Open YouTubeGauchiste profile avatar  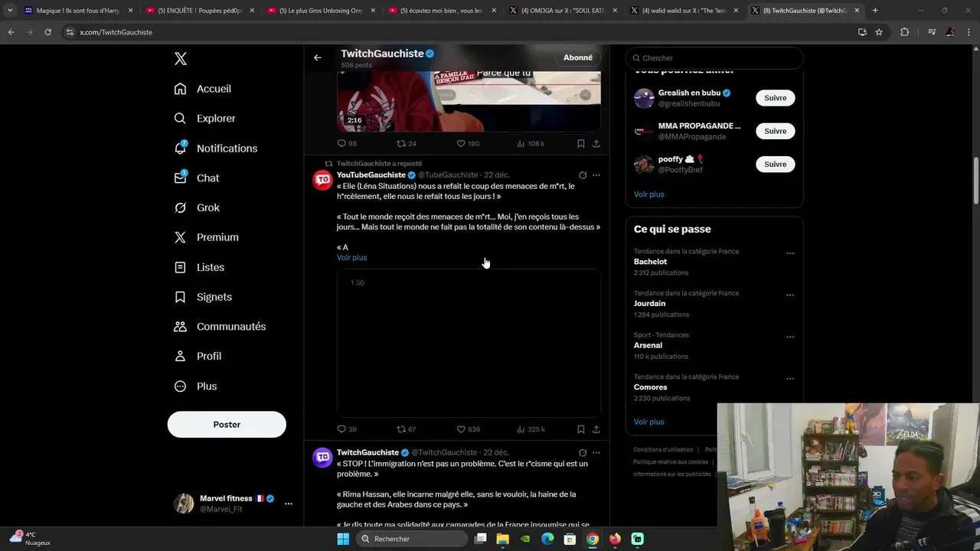coord(322,180)
